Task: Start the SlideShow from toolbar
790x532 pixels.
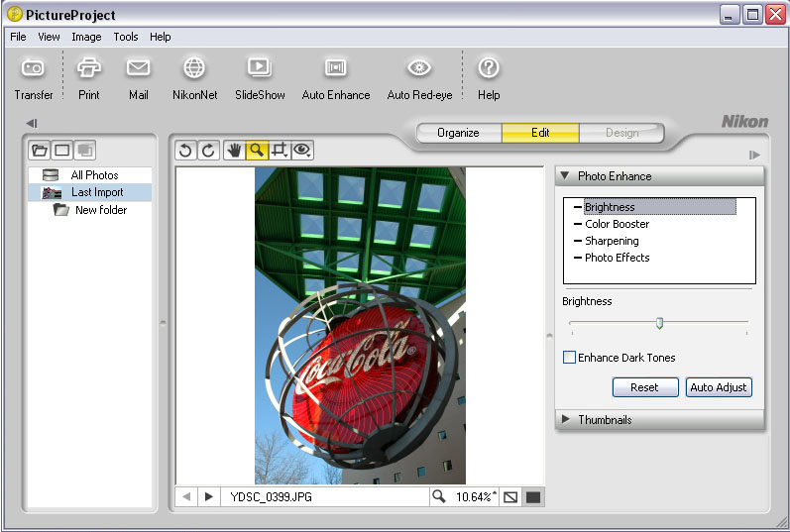Action: [x=259, y=68]
